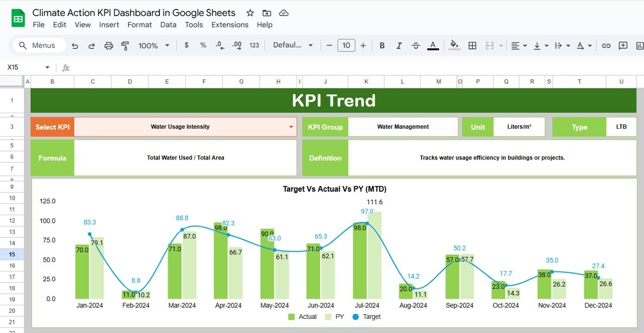The width and height of the screenshot is (644, 333).
Task: Open vertical align options
Action: pyautogui.click(x=540, y=45)
